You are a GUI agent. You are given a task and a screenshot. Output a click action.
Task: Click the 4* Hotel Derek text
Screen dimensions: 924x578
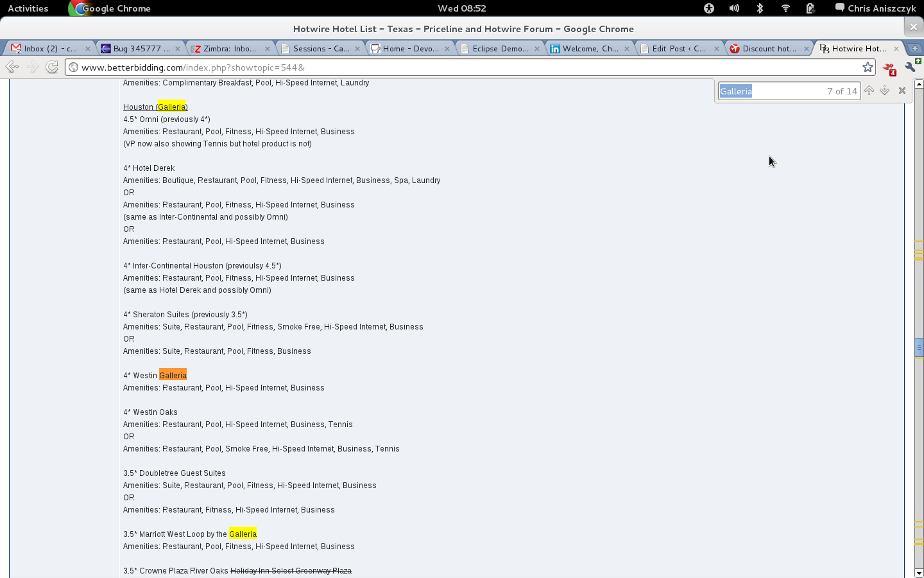[x=149, y=168]
